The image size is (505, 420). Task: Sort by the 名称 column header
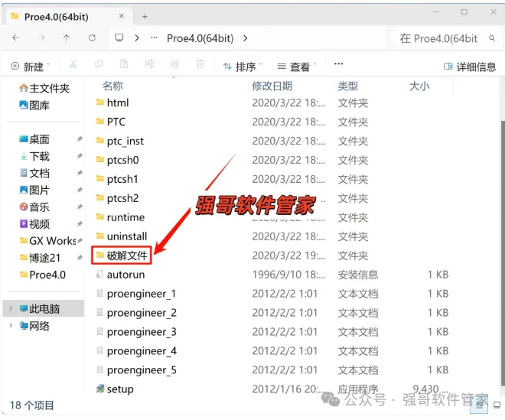tap(112, 86)
